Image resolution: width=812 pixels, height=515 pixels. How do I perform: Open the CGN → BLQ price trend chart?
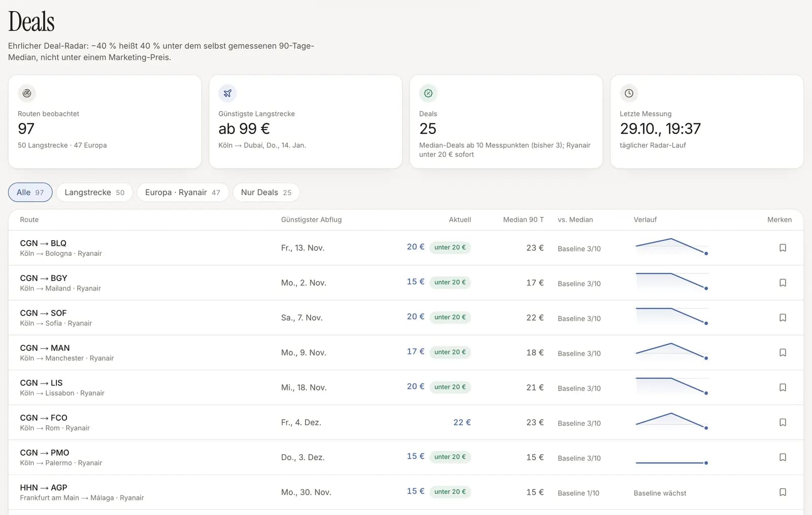(x=672, y=246)
